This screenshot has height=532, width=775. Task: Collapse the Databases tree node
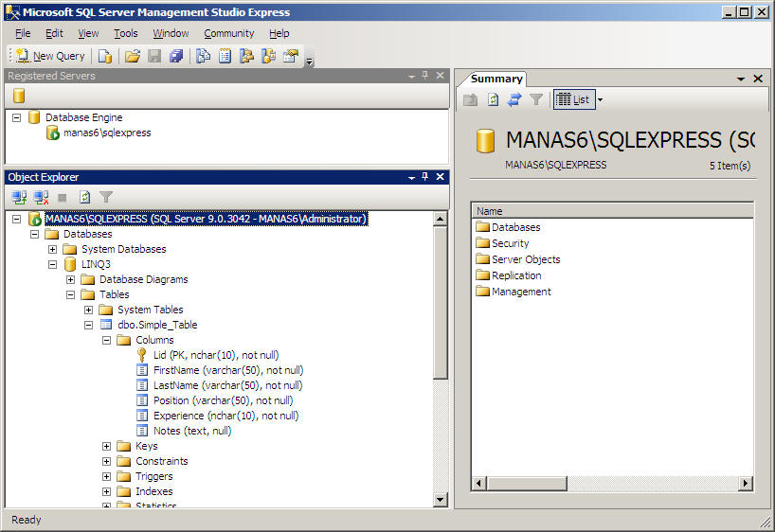(x=35, y=234)
